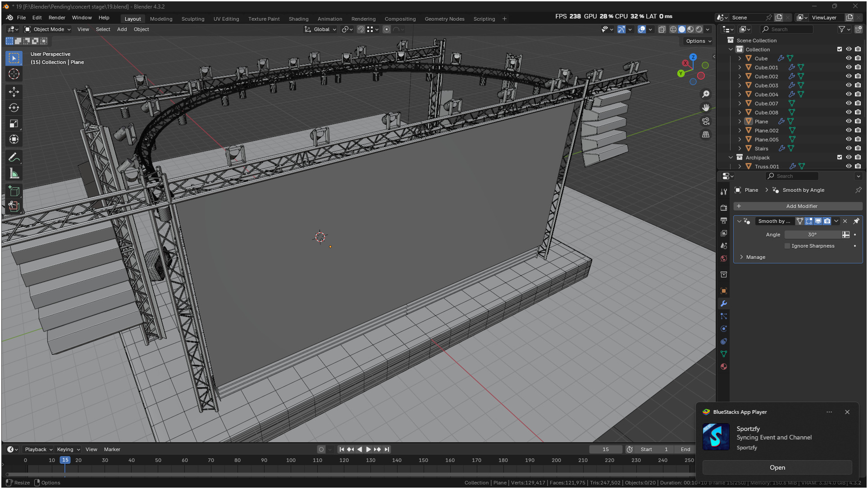Activate the Annotate pencil tool

[14, 158]
